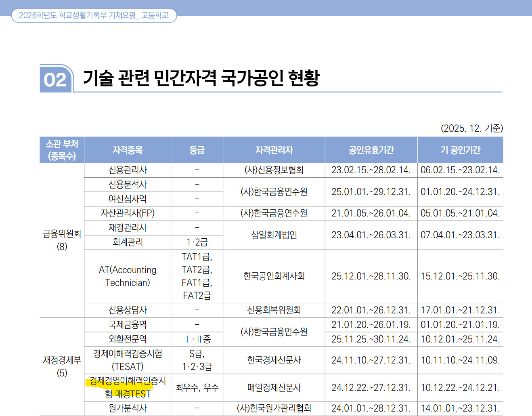Select the cell '외환전문역'
The width and height of the screenshot is (532, 416).
pos(128,339)
